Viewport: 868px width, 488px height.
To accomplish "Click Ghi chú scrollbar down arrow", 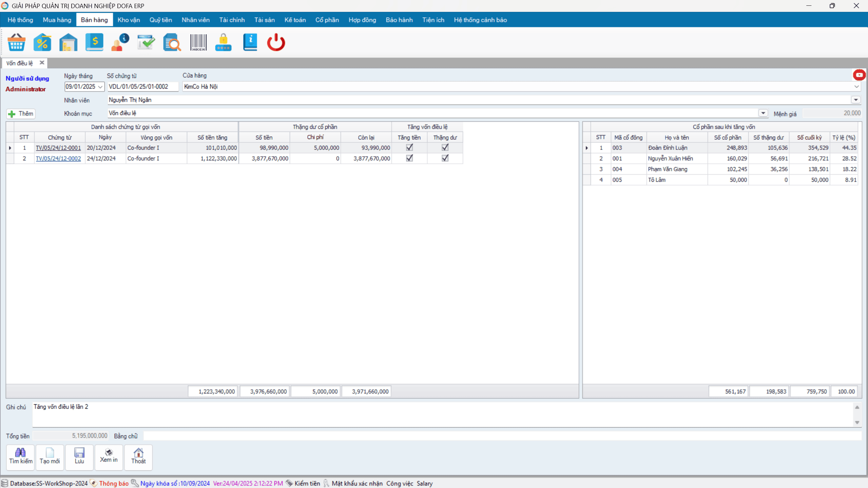I will [857, 422].
